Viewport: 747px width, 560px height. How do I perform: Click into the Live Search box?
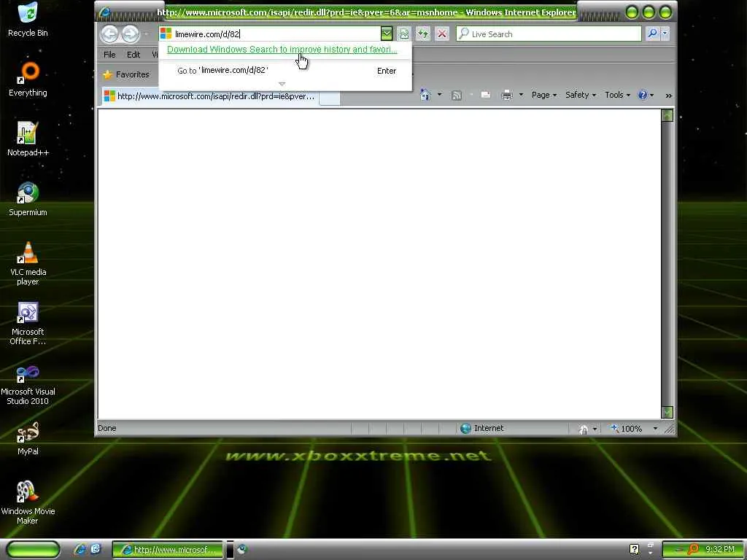(549, 34)
